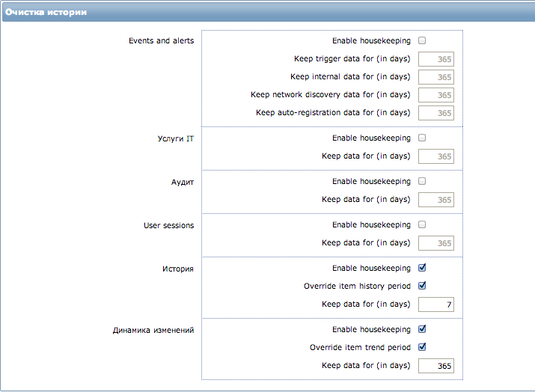535x392 pixels.
Task: Disable housekeeping for Динамика изменений
Action: (x=422, y=329)
